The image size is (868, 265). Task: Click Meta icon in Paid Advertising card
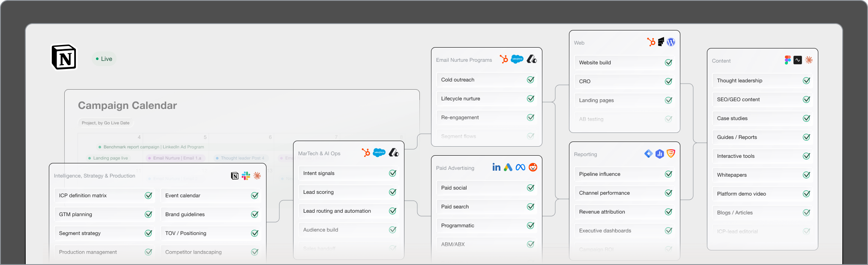coord(521,167)
